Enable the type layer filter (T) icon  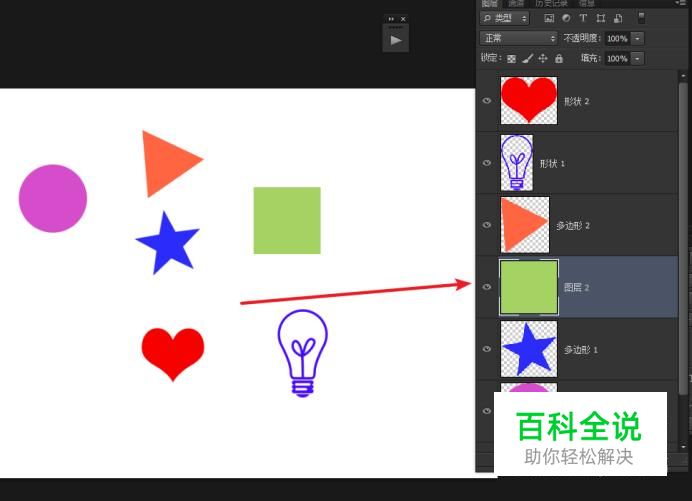click(583, 18)
